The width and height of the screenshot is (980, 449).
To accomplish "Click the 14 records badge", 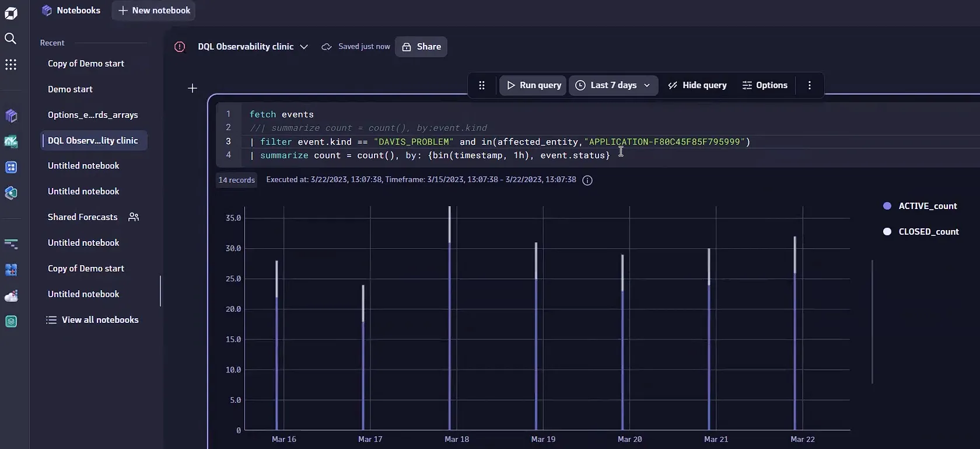I will coord(237,180).
